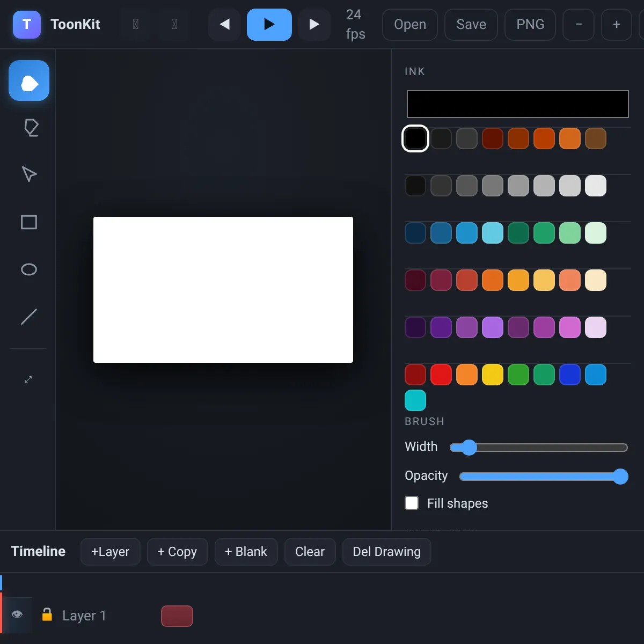
Task: Select the Brush tool in sidebar
Action: tap(29, 81)
